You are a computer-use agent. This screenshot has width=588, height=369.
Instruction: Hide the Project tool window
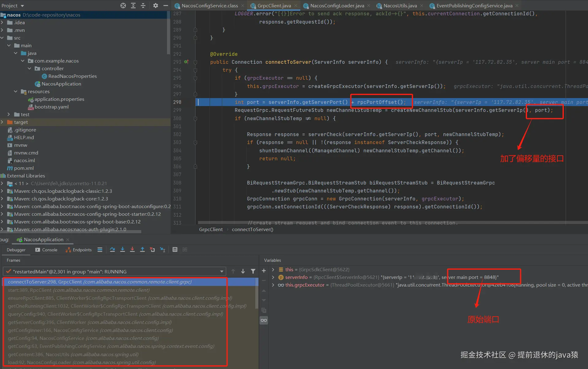click(x=166, y=6)
